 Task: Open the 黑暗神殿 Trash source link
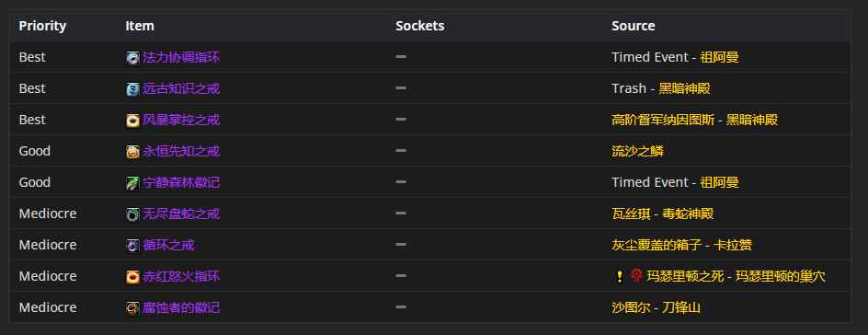[685, 88]
